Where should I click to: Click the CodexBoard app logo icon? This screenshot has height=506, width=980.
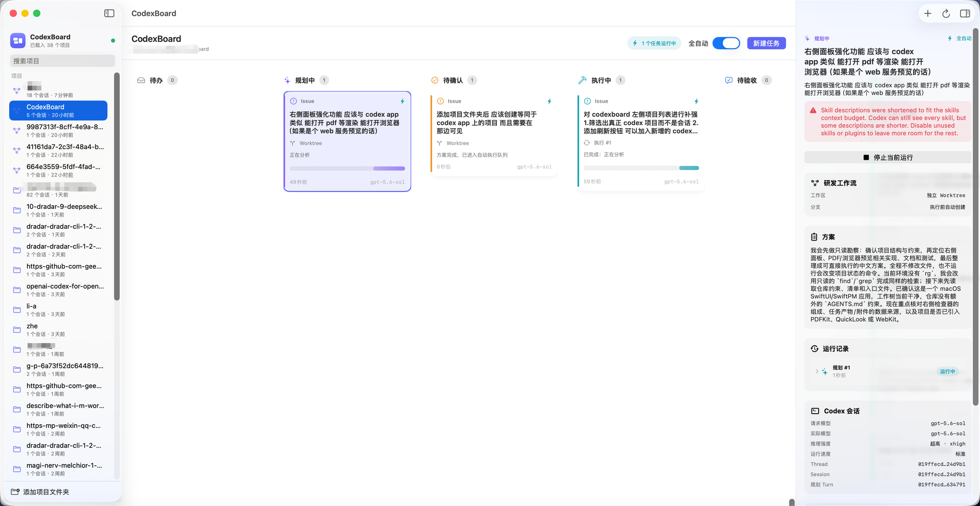pyautogui.click(x=18, y=40)
